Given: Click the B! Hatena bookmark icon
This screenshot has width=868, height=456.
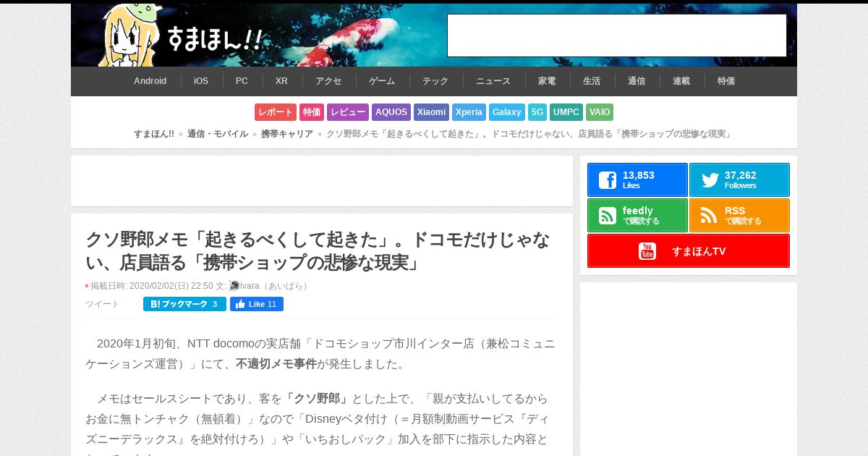Looking at the screenshot, I should (155, 304).
